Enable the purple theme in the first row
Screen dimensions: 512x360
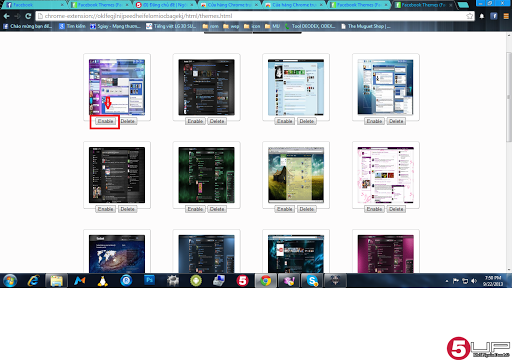(x=105, y=121)
